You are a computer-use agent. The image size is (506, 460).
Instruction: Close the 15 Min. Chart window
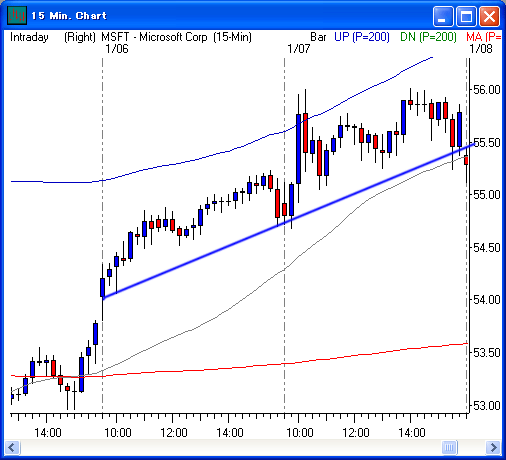coord(489,16)
